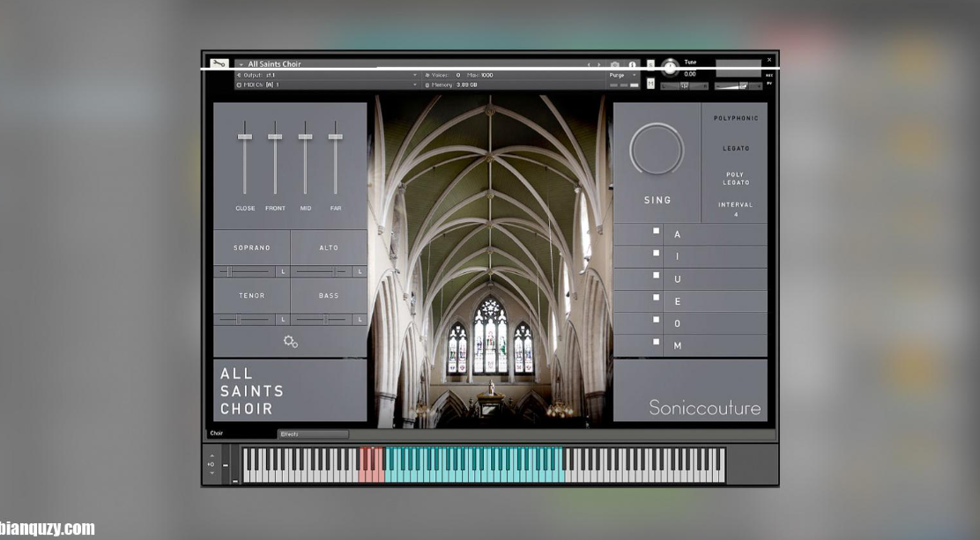Click the Bass section button
The image size is (980, 540).
pos(329,296)
